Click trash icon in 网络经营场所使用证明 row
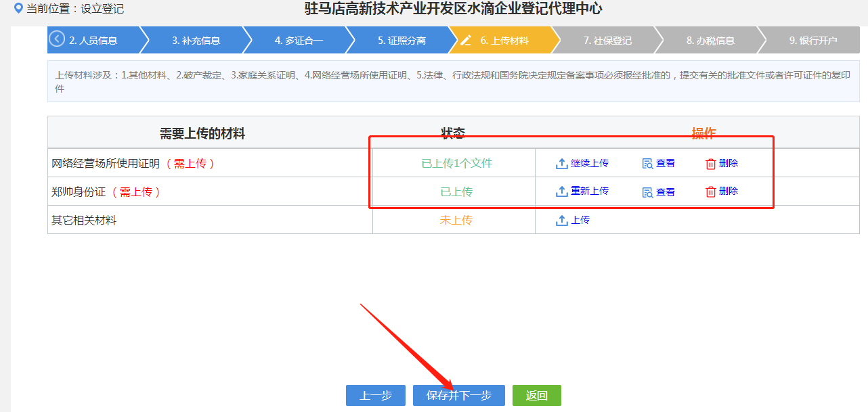Viewport: 868px width, 412px height. (710, 164)
